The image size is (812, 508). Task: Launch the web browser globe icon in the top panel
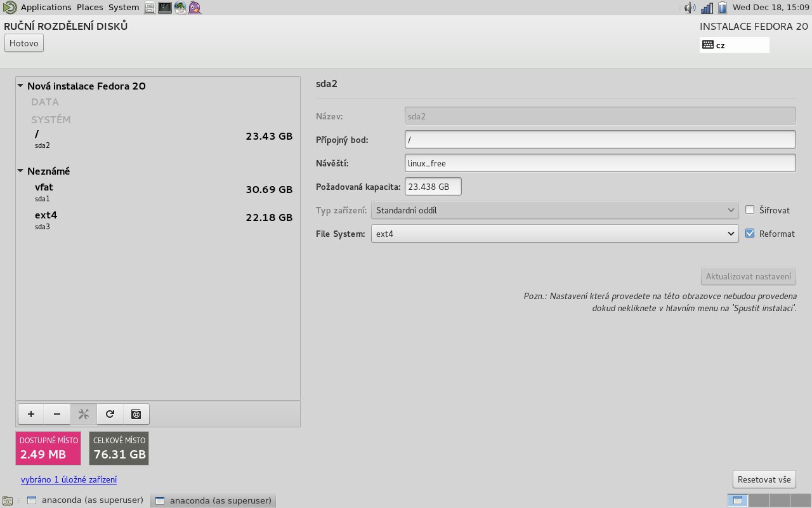tap(180, 8)
